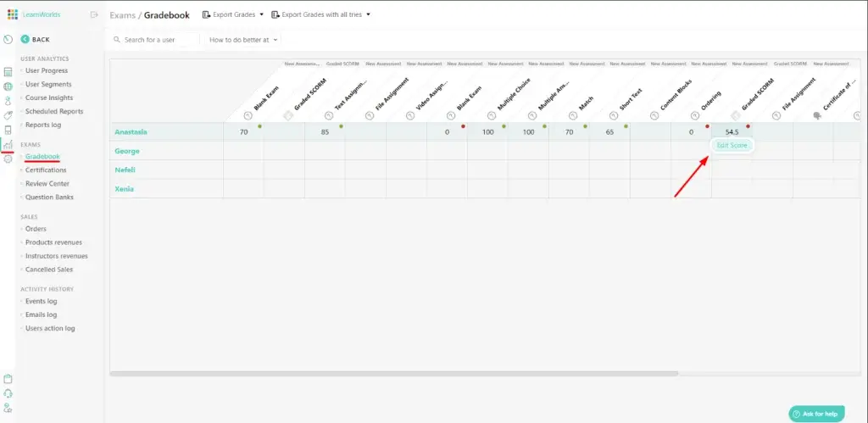
Task: Click the Exams breadcrumb link
Action: (122, 15)
